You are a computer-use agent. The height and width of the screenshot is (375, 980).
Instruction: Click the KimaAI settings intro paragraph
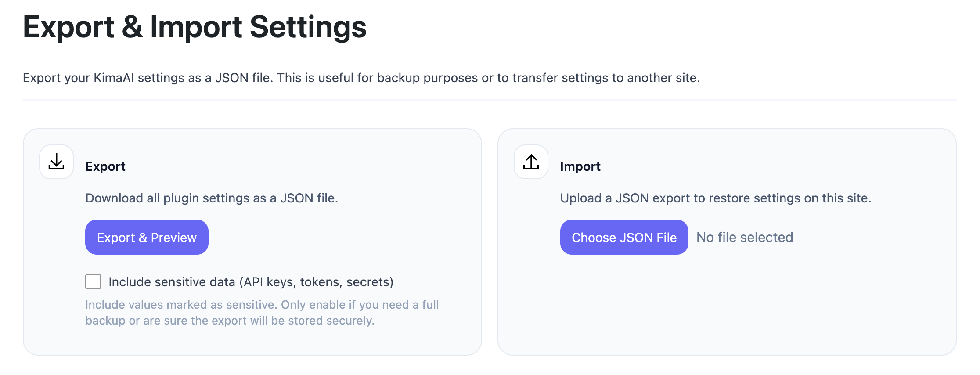click(x=361, y=78)
